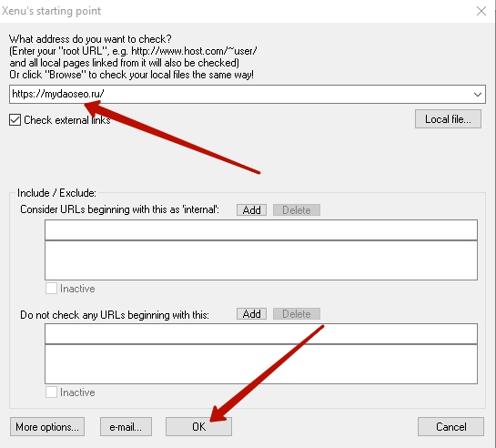
Task: Toggle the Check external links checkbox
Action: [15, 120]
